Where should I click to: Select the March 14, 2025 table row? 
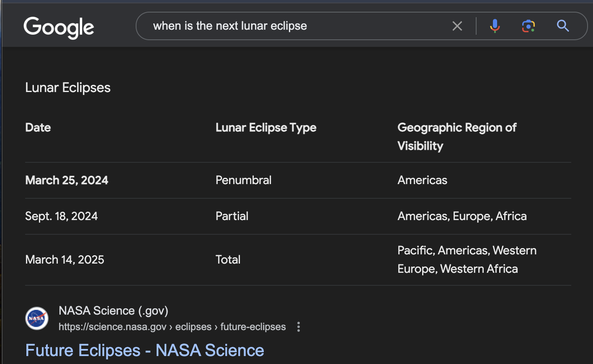click(x=64, y=259)
